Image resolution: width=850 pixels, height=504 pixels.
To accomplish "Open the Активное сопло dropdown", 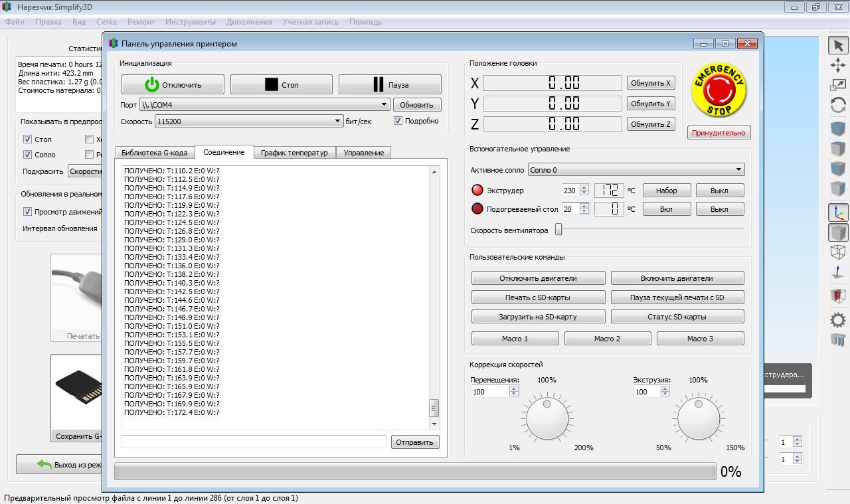I will [636, 170].
